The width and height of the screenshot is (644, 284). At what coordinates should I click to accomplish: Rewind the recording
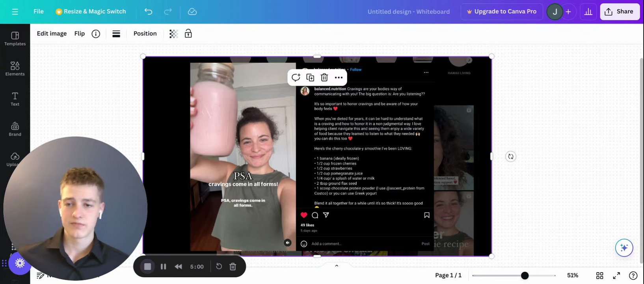click(179, 267)
